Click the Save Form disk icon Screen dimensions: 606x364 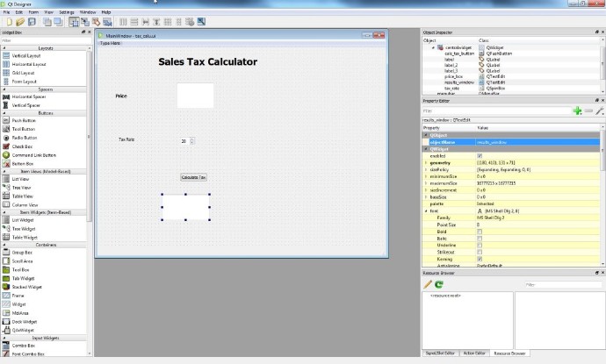click(32, 22)
